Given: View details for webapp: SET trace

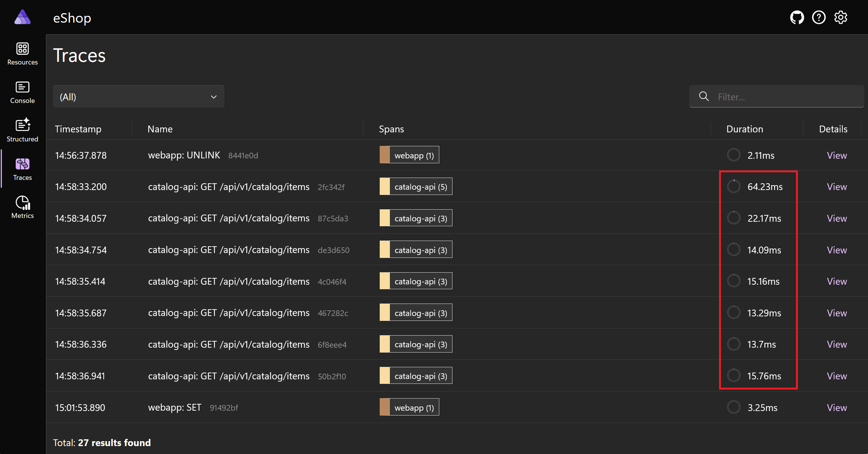Looking at the screenshot, I should coord(837,408).
